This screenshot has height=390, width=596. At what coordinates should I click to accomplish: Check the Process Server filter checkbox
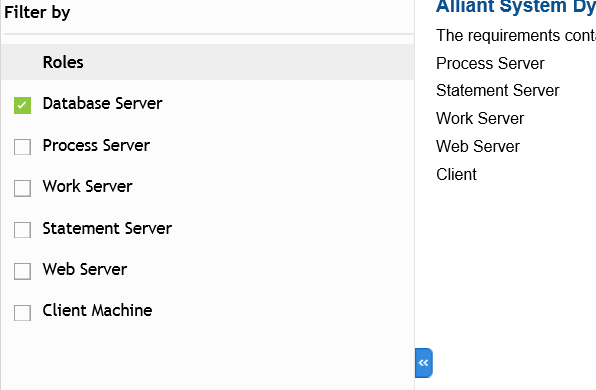point(22,147)
